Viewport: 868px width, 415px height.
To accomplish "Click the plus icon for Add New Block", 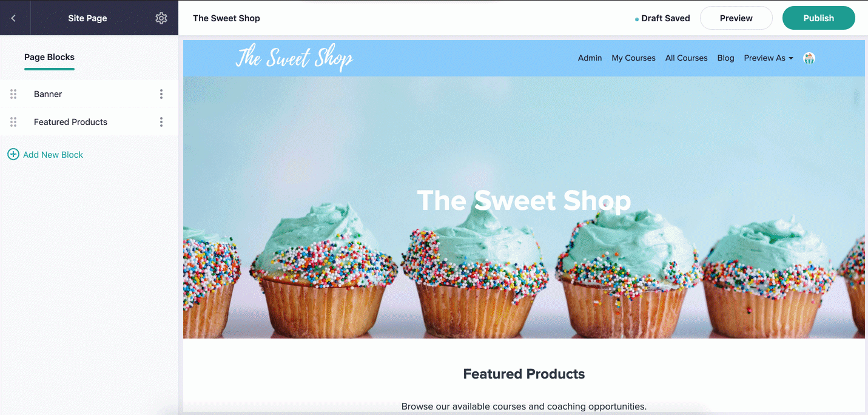I will (13, 155).
